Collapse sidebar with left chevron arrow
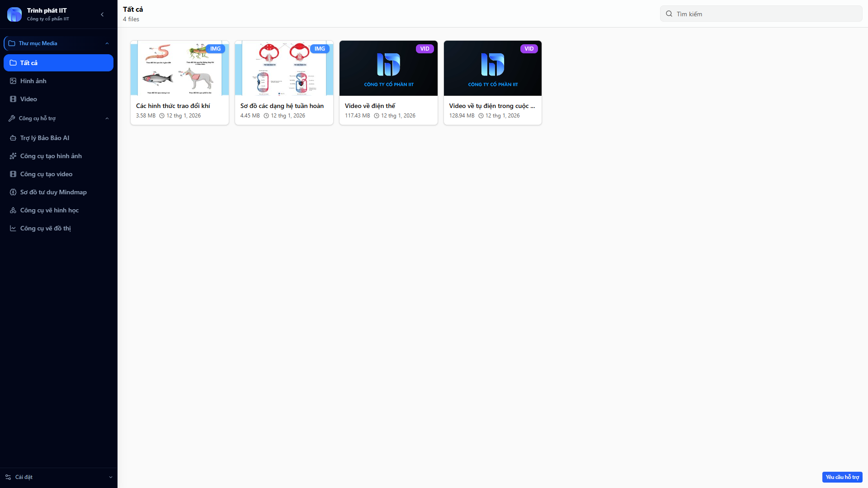 pyautogui.click(x=102, y=14)
